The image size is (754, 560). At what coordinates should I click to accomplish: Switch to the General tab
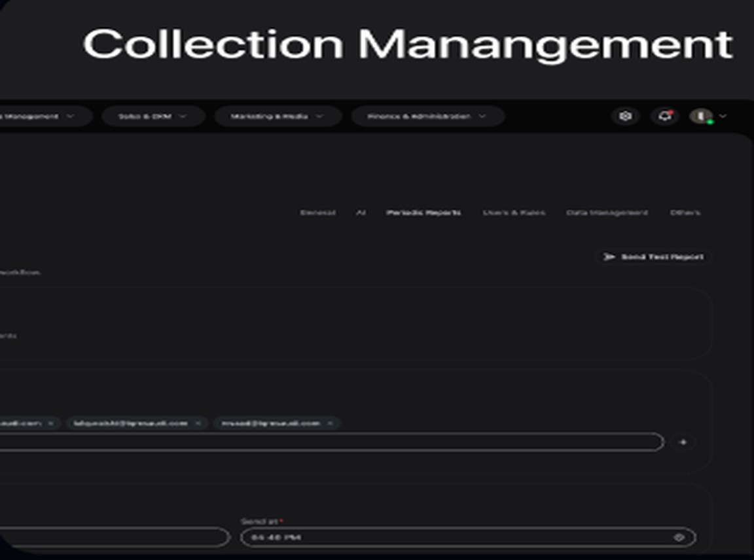tap(318, 213)
